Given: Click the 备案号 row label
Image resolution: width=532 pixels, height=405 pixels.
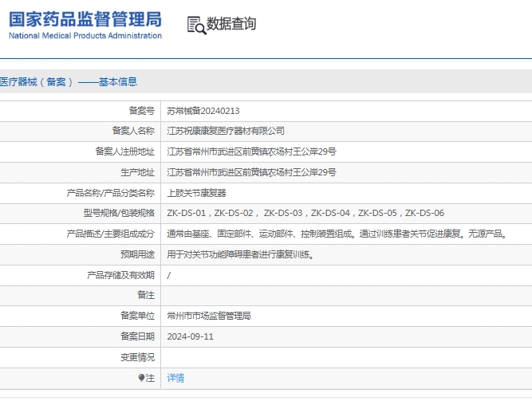Looking at the screenshot, I should (x=141, y=111).
